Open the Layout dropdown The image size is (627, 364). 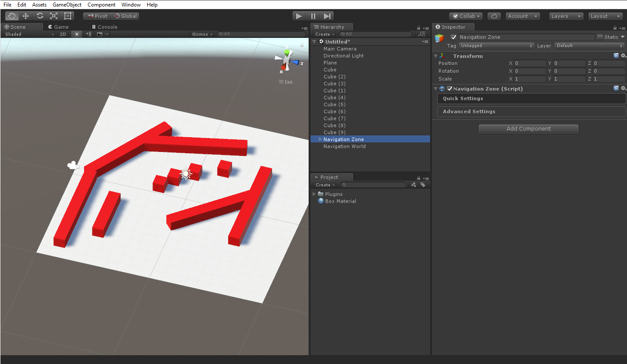pyautogui.click(x=606, y=16)
